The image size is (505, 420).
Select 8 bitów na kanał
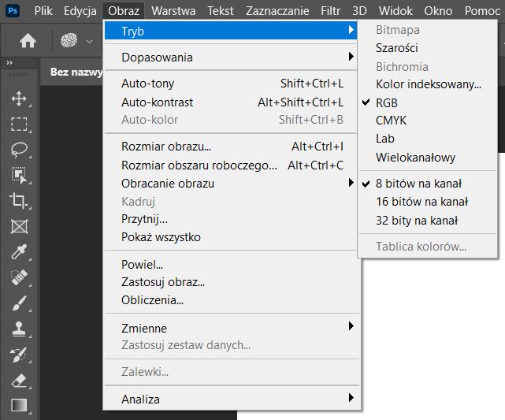tap(428, 184)
